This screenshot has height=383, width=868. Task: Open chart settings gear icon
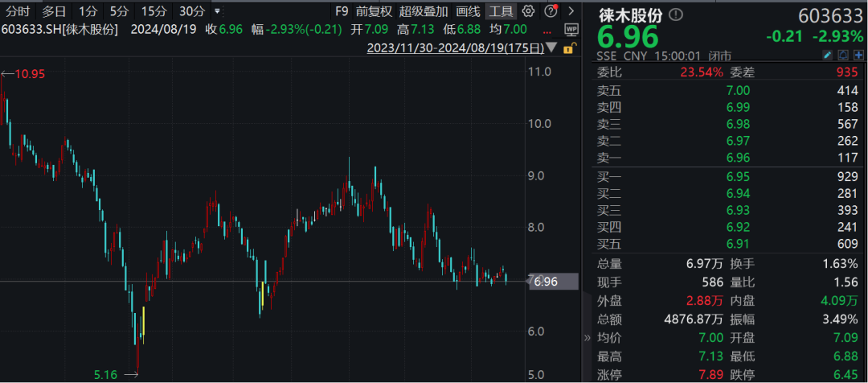(529, 11)
